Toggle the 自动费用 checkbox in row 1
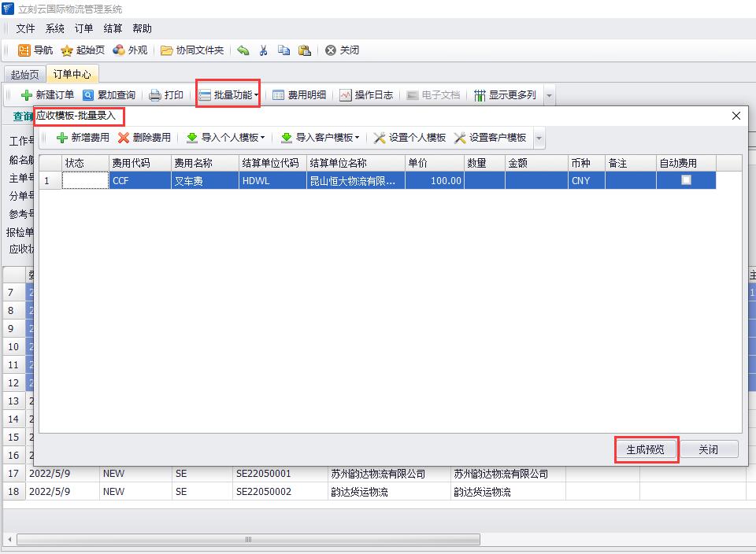Image resolution: width=756 pixels, height=554 pixels. 686,180
